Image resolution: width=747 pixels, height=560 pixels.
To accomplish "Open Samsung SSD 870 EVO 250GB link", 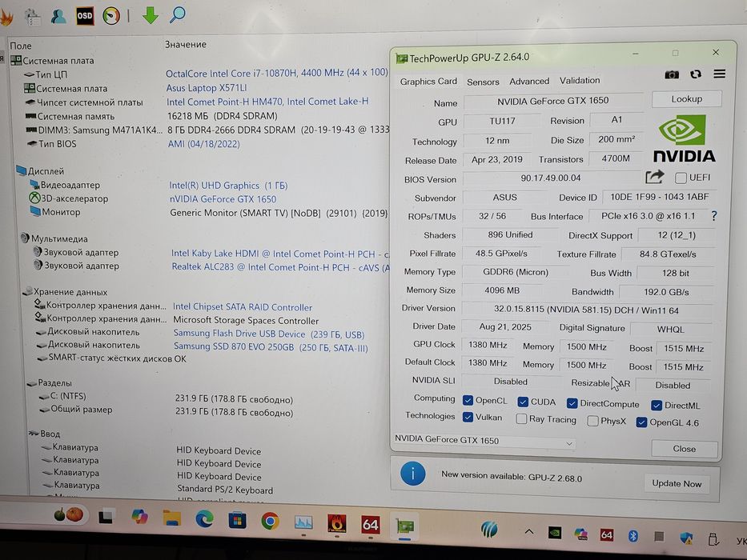I will (x=271, y=347).
